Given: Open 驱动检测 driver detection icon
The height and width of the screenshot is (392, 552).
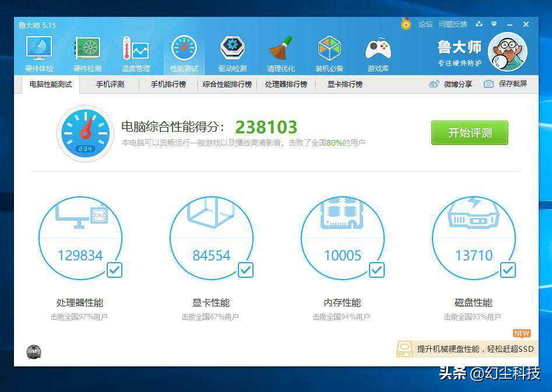Looking at the screenshot, I should click(x=232, y=54).
